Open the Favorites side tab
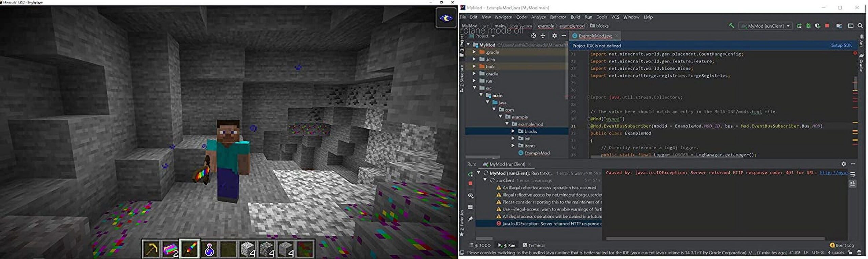868x259 pixels. coord(462,222)
